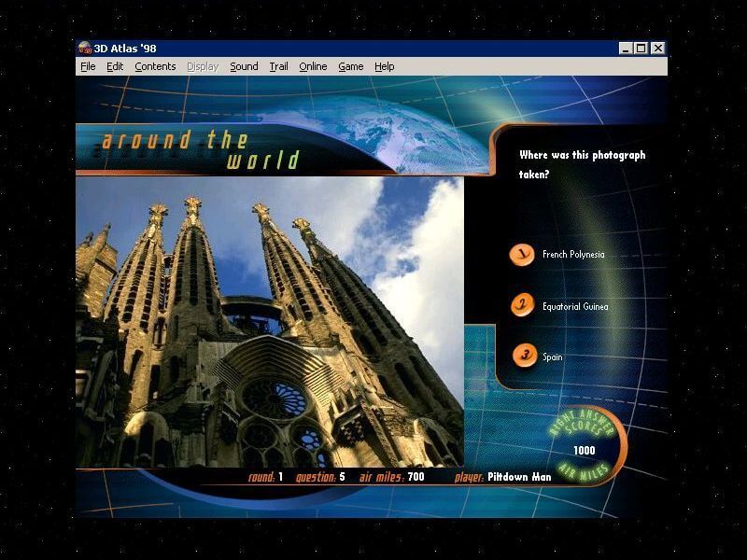Click the orange number 2 answer button

(523, 305)
